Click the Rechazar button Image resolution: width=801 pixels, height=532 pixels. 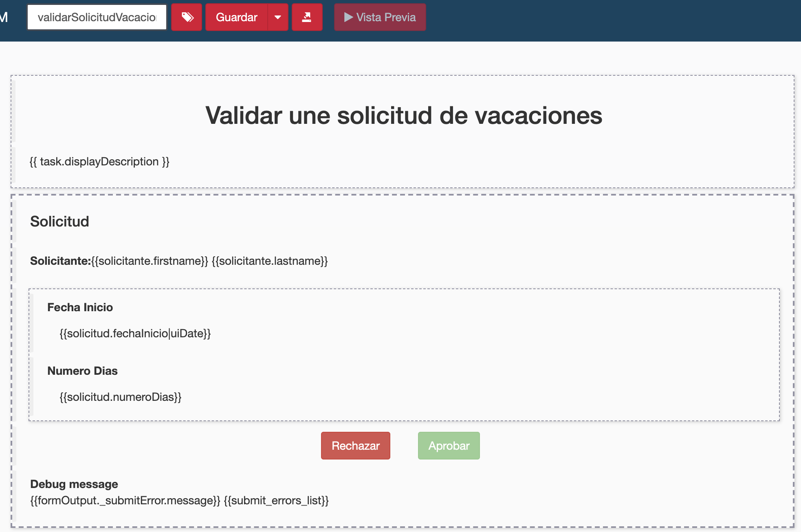click(x=355, y=445)
